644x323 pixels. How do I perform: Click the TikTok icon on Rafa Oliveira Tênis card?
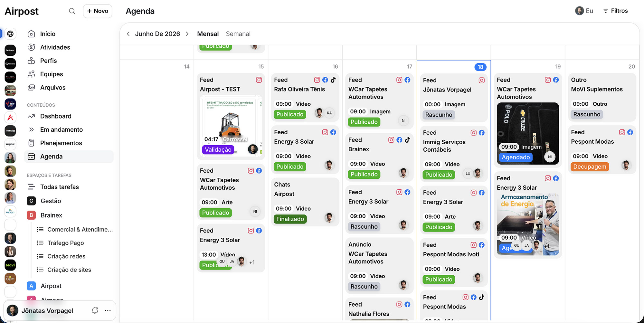coord(333,80)
